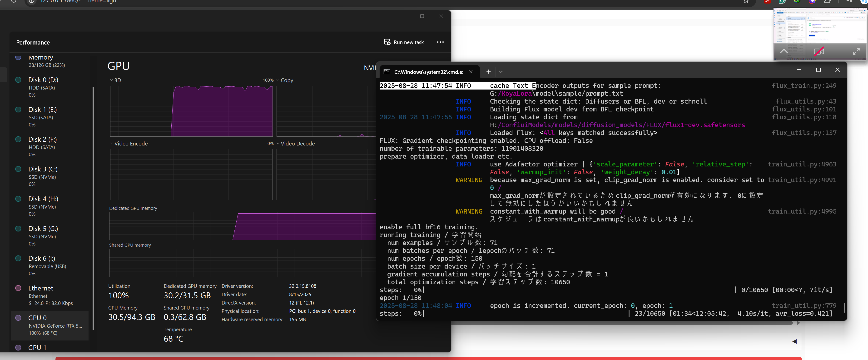Open terminal profile dropdown arrow

[501, 72]
